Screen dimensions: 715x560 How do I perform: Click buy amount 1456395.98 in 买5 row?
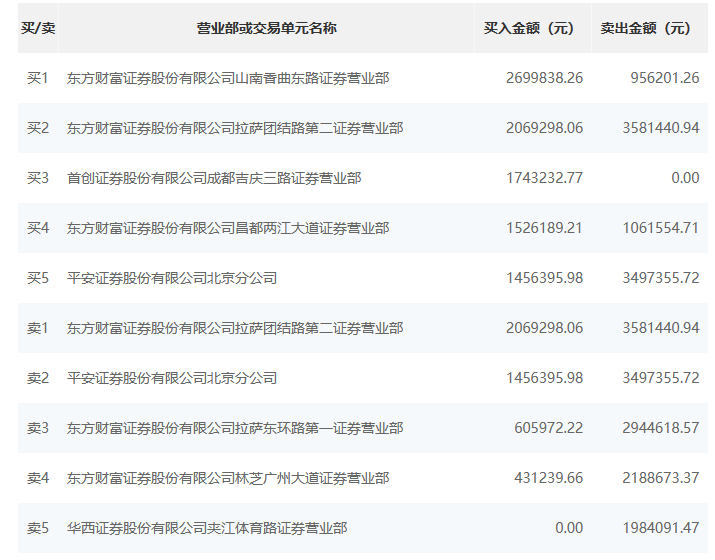click(544, 278)
